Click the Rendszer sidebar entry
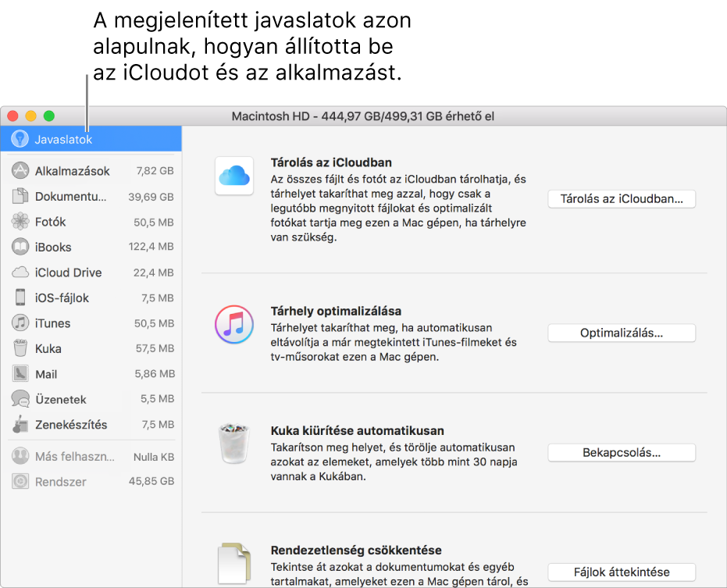Viewport: 727px width, 588px height. [91, 481]
